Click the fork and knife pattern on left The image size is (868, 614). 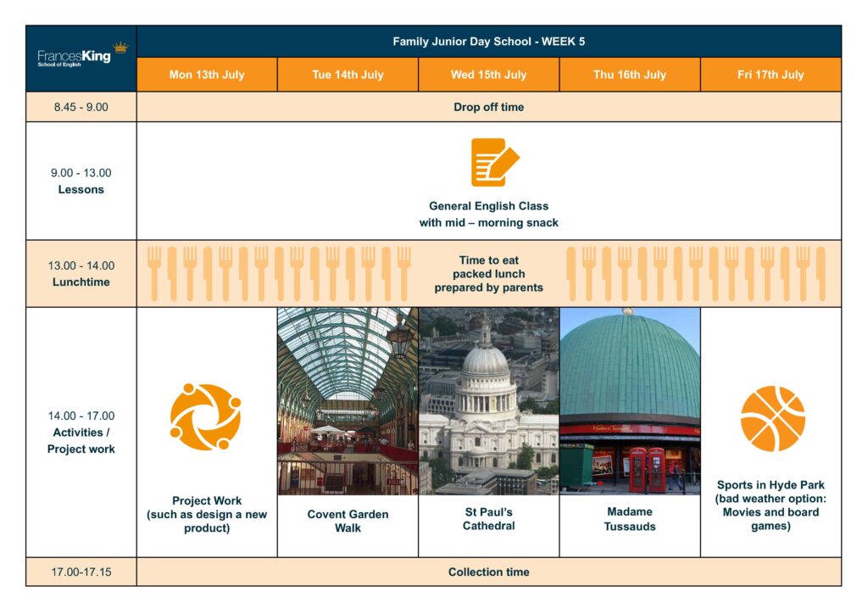click(279, 274)
